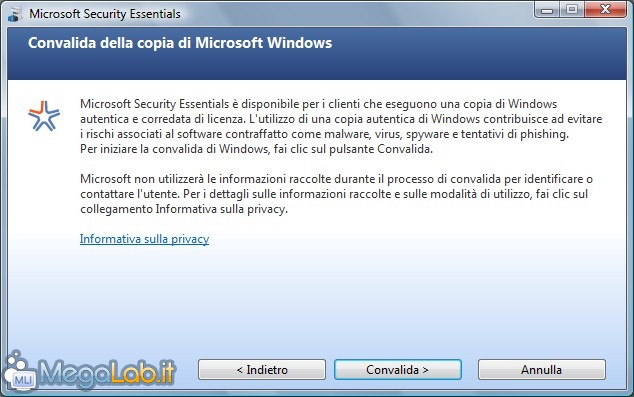Click the word phishing in the first paragraph
The image size is (634, 397).
(544, 134)
